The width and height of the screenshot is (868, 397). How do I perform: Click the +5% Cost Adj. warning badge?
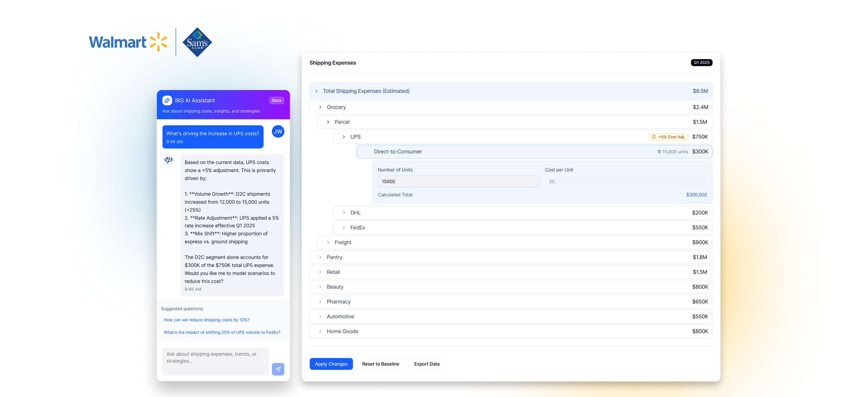point(668,137)
